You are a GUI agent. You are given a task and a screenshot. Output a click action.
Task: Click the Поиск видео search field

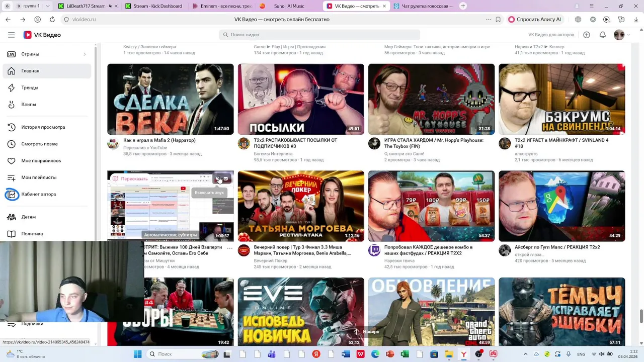pos(319,35)
